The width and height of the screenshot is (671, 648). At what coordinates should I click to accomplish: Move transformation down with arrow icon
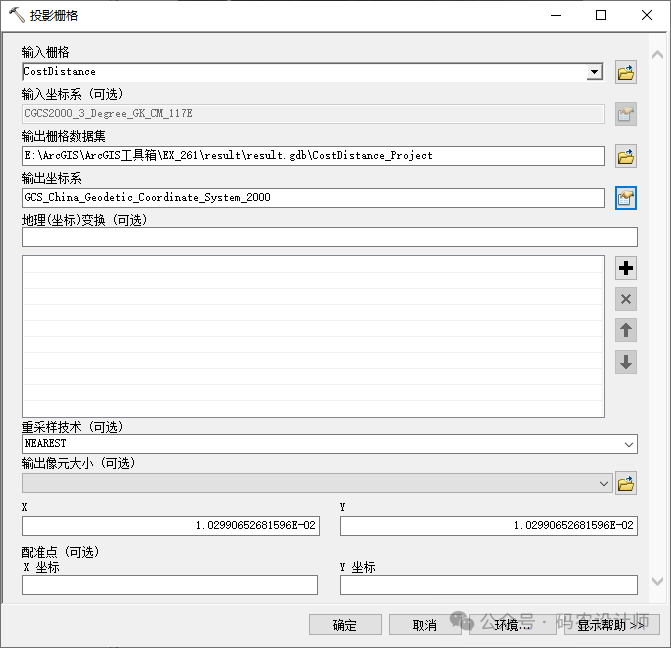626,362
